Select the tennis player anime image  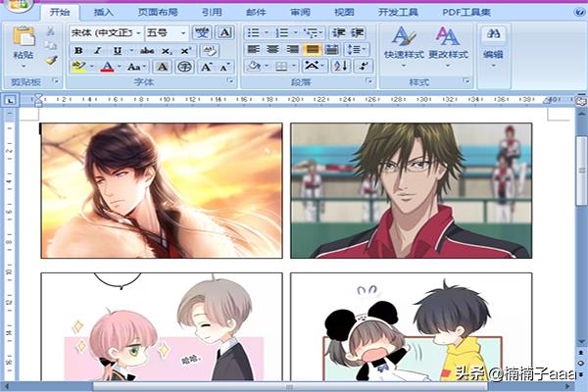click(x=411, y=190)
